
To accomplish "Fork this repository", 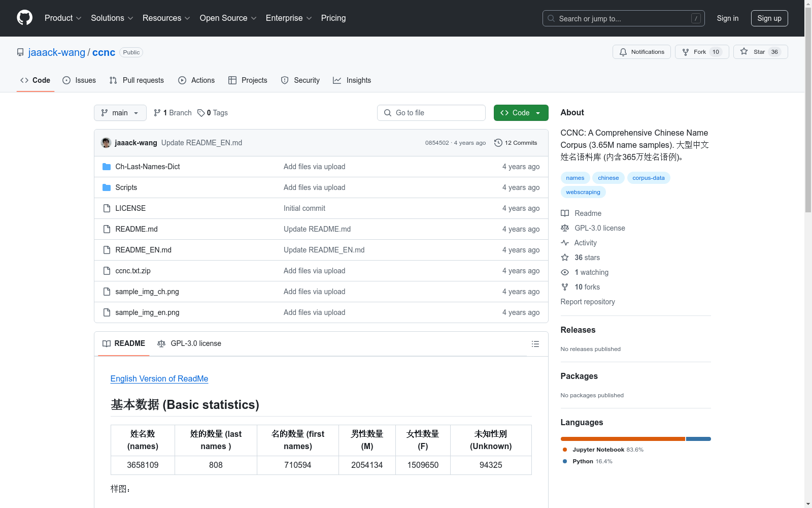I will pyautogui.click(x=702, y=52).
